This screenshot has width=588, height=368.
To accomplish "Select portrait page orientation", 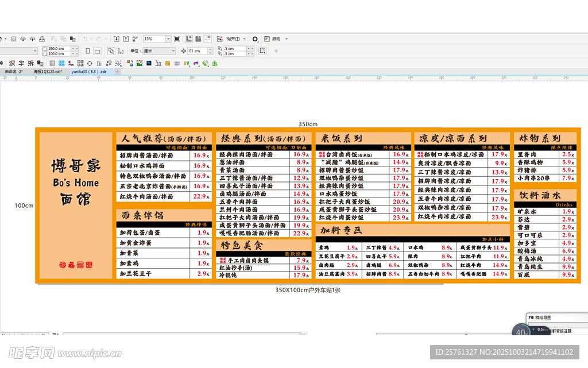I will [88, 51].
